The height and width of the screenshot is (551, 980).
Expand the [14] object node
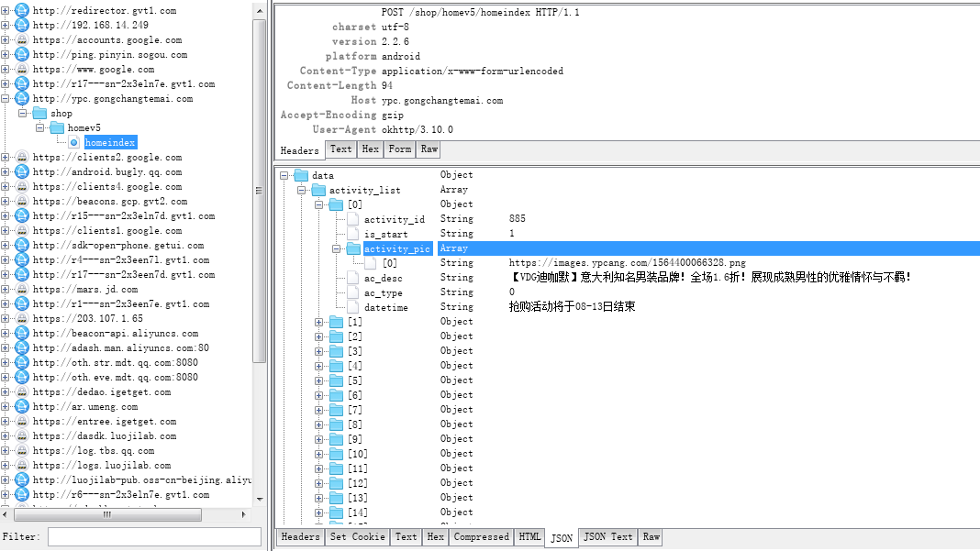(318, 512)
